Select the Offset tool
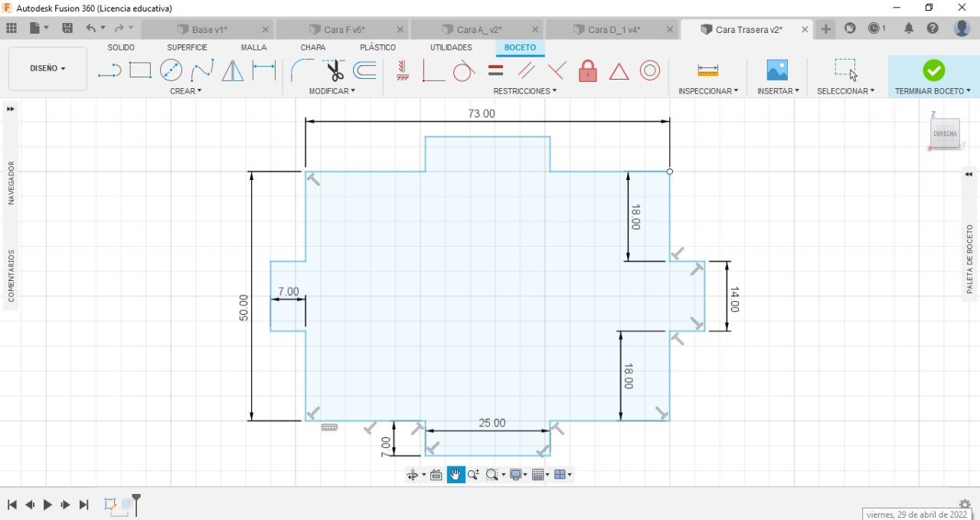Screen dimensions: 980x520 coord(364,70)
